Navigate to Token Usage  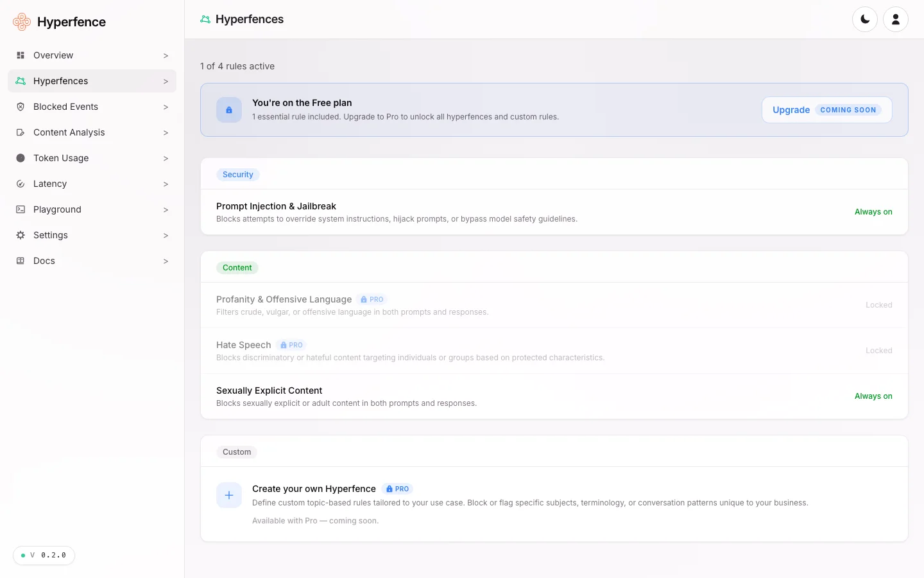[x=92, y=158]
